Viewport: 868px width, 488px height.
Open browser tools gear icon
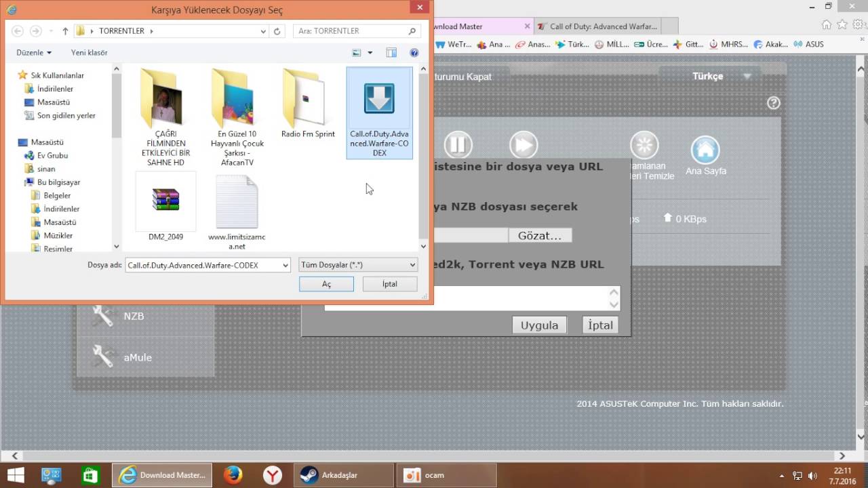click(857, 24)
